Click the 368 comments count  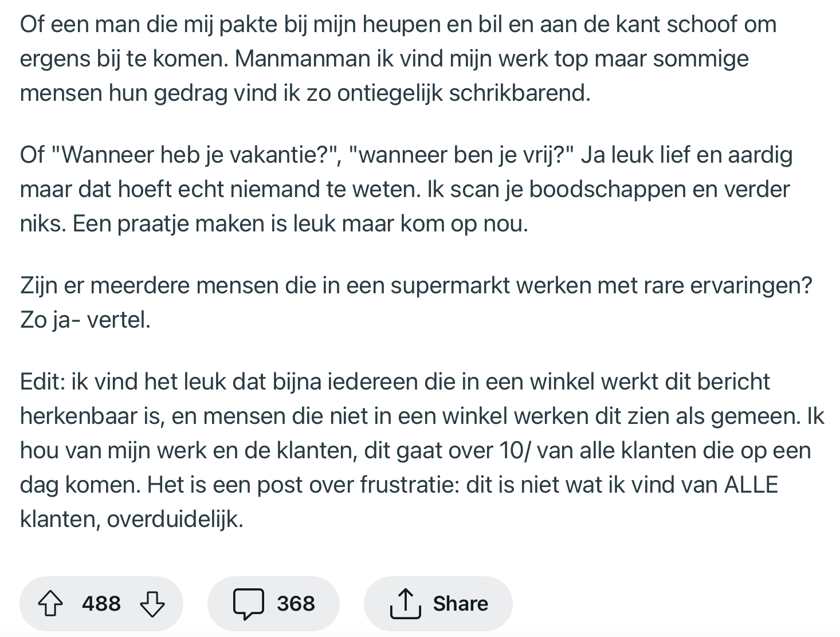[x=296, y=604]
